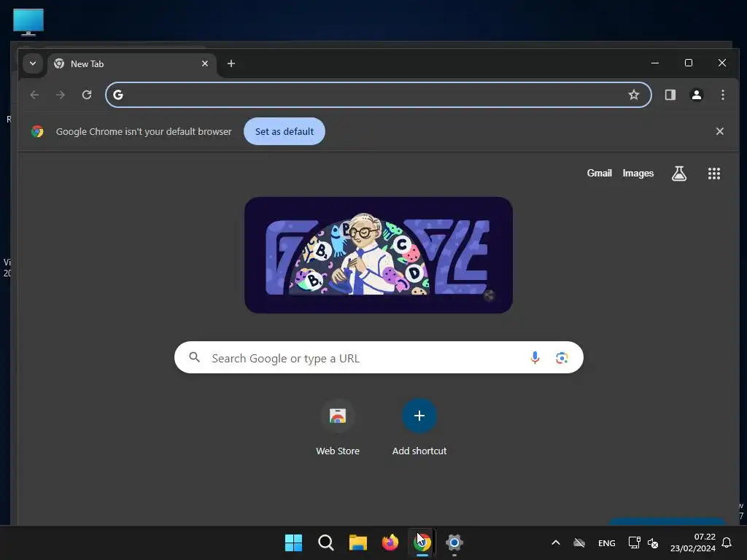747x560 pixels.
Task: Open the Chrome side panel
Action: coord(670,95)
